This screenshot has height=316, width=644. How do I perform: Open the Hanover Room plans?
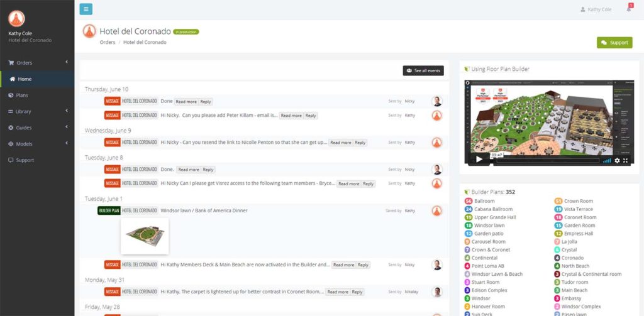[488, 307]
